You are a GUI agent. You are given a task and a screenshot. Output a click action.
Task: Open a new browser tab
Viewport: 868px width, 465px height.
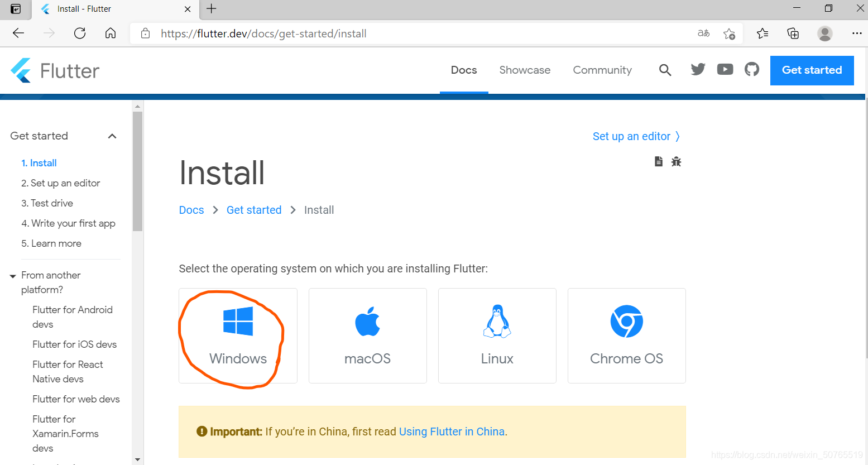point(211,8)
